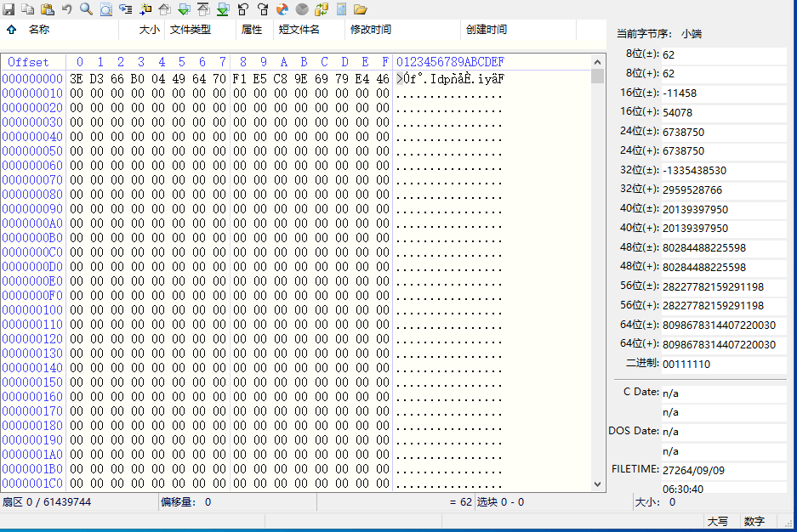Viewport: 797px width, 532px height.
Task: Click the hex view vertical scrollbar thumb
Action: tap(598, 76)
